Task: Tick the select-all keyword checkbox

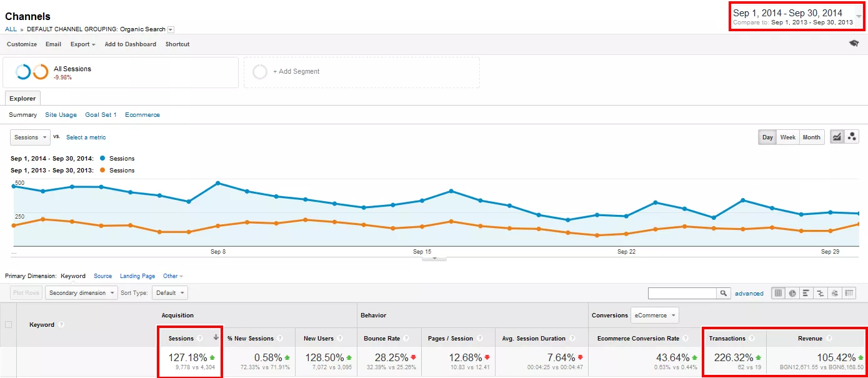Action: point(8,324)
